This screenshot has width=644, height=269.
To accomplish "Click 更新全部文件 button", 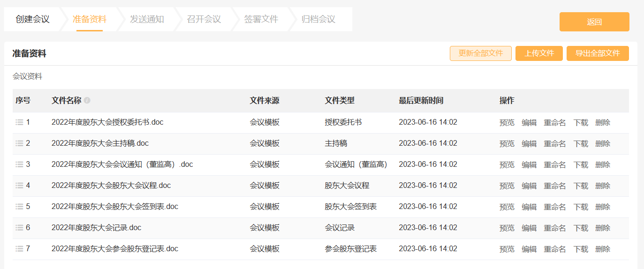I will point(481,53).
